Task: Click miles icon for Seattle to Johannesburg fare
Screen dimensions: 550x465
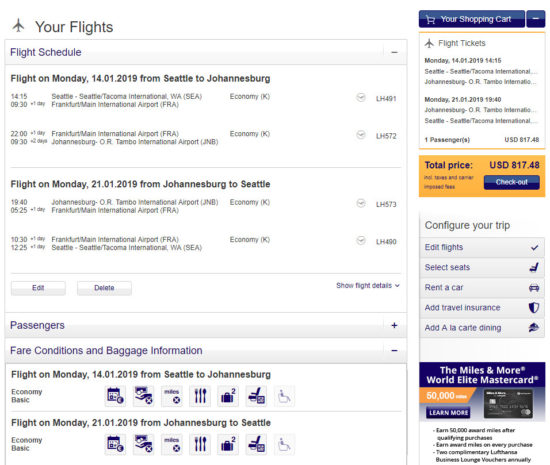Action: (172, 396)
